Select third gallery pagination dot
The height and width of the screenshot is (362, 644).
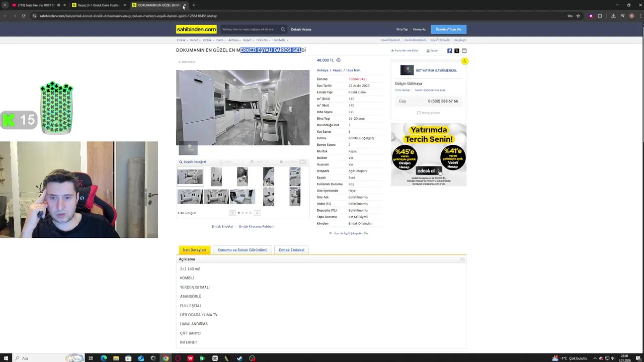point(247,213)
